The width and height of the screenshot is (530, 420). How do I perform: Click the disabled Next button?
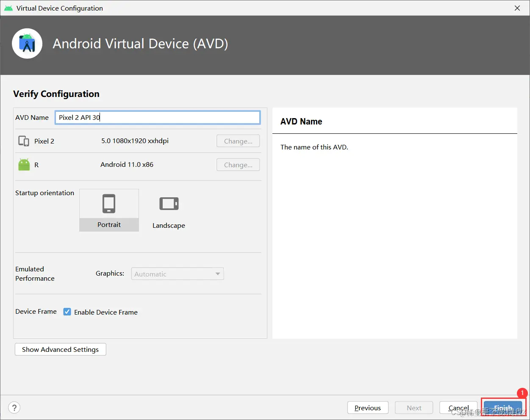(x=414, y=408)
